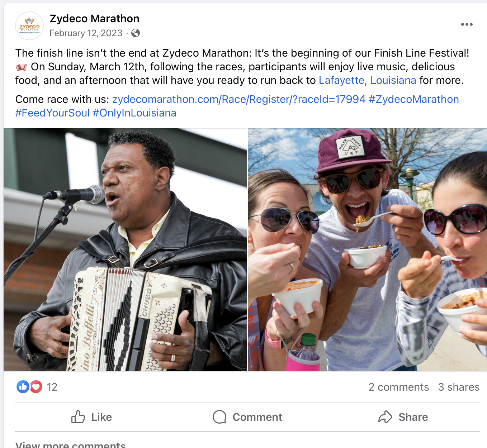Click the blue thumbs-up reaction icon
The image size is (487, 448).
coord(23,387)
